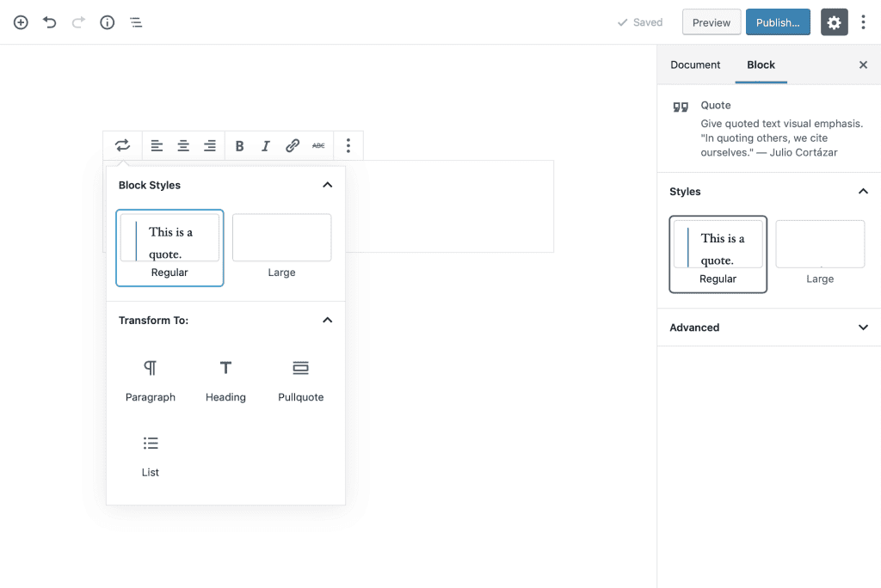
Task: Open the block inserter
Action: click(20, 21)
